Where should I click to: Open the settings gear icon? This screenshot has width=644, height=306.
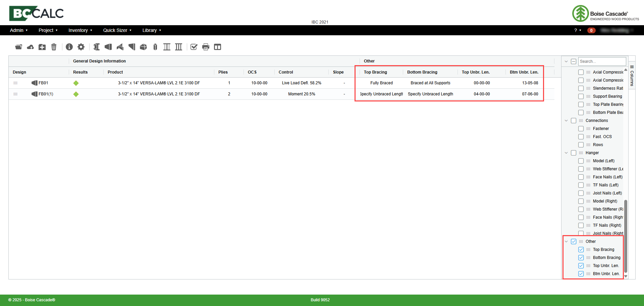[x=81, y=47]
